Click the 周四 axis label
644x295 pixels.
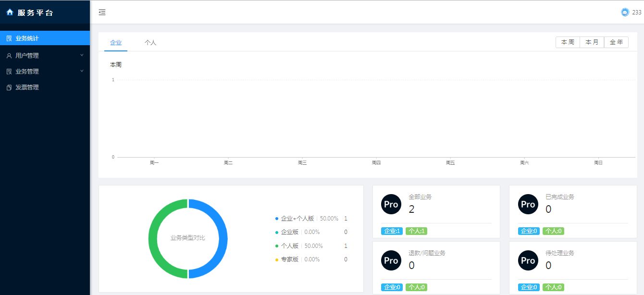tap(376, 163)
